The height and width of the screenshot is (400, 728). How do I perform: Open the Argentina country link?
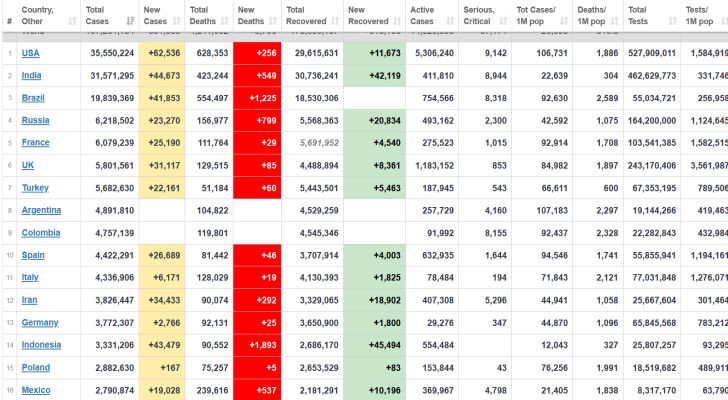coord(41,210)
